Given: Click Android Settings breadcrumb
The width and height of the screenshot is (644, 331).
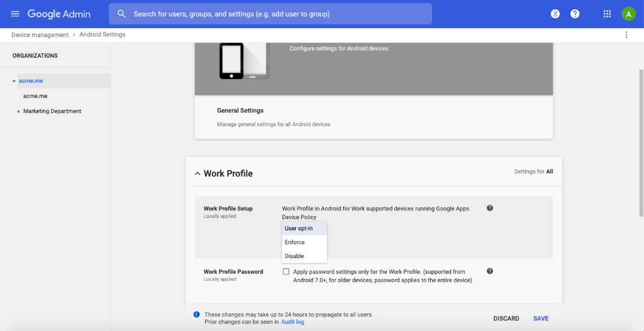Looking at the screenshot, I should pyautogui.click(x=103, y=35).
